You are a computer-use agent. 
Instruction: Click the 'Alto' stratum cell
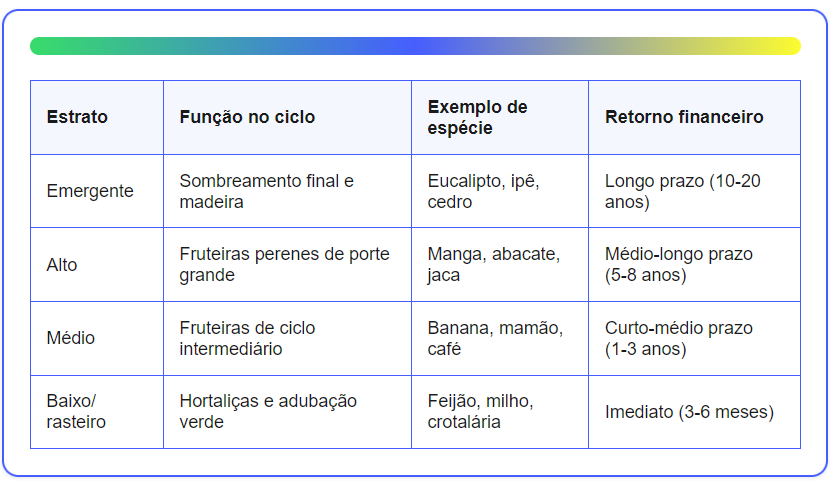[x=97, y=265]
